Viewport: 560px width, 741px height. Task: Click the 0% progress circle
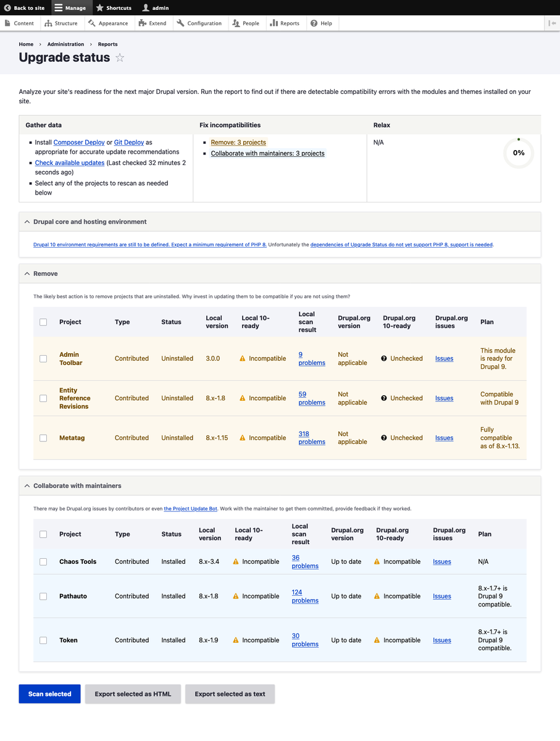click(x=518, y=153)
